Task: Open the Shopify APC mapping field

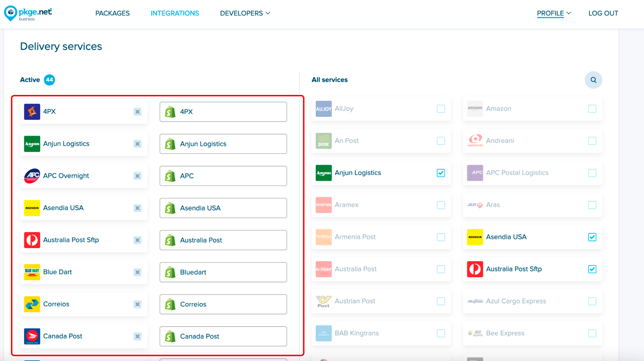Action: click(223, 176)
